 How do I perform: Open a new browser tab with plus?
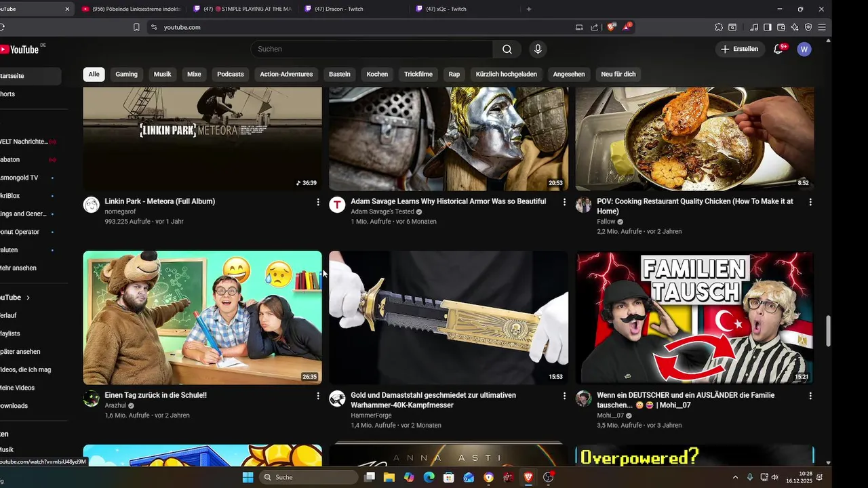click(529, 9)
